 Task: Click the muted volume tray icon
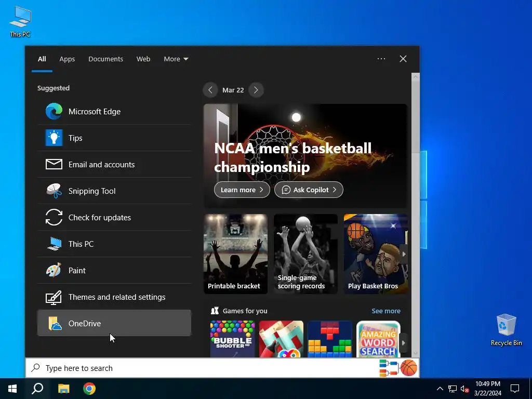pos(464,389)
